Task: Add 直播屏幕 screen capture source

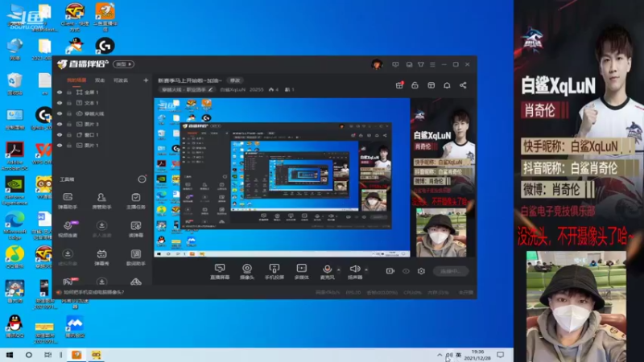Action: pos(220,272)
